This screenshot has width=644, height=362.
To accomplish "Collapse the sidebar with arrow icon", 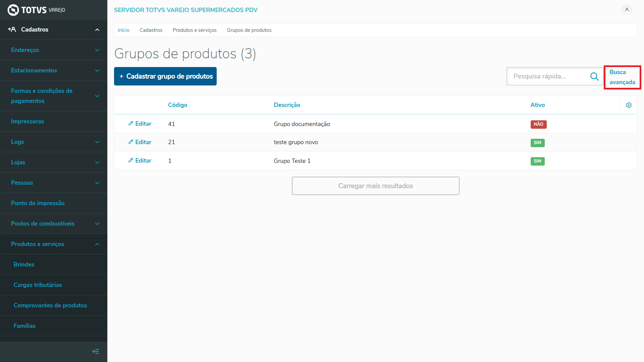I will click(x=96, y=351).
